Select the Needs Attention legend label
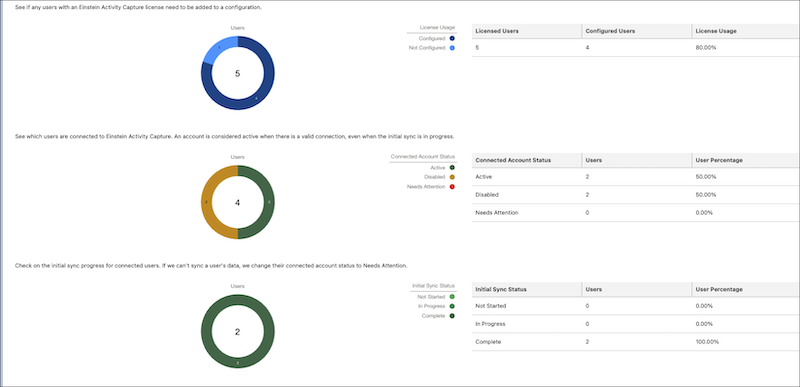Screen dimensions: 800x387 tap(426, 187)
